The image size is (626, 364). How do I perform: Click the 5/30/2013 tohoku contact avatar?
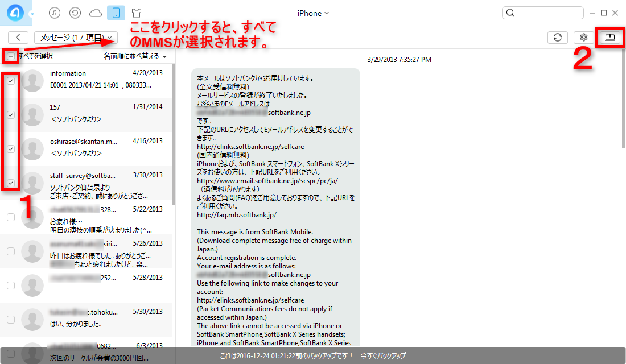coord(32,319)
